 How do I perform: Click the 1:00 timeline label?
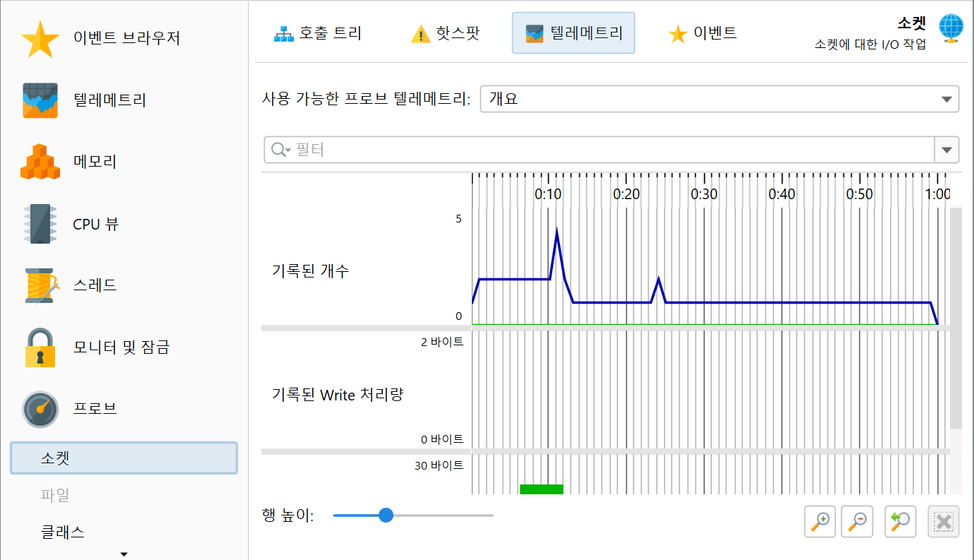click(937, 194)
